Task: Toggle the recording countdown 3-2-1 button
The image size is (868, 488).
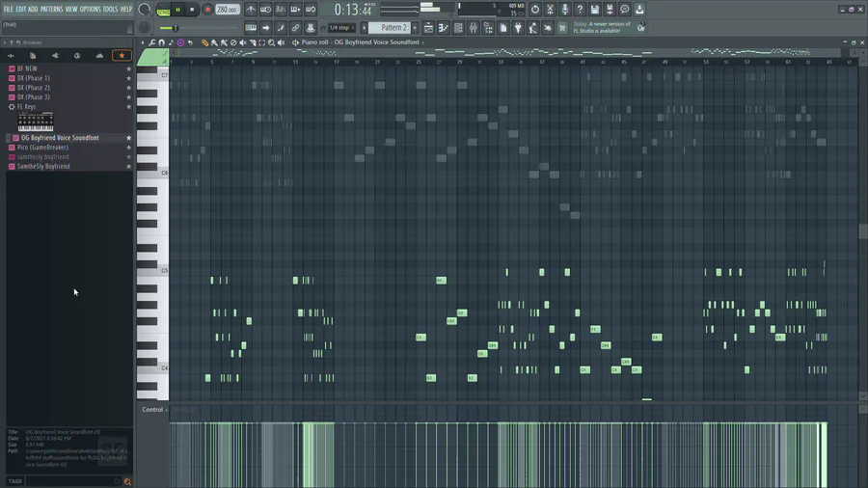Action: pyautogui.click(x=281, y=10)
